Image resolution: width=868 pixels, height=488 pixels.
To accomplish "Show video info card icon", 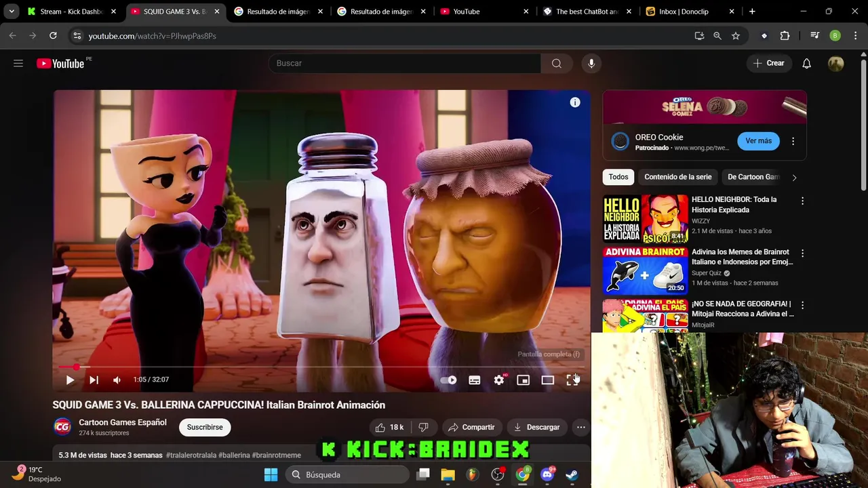I will pos(575,102).
